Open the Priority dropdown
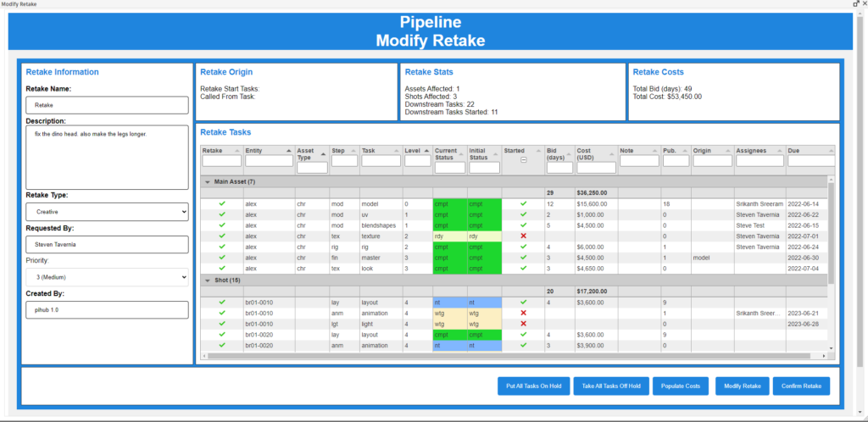868x422 pixels. tap(107, 277)
